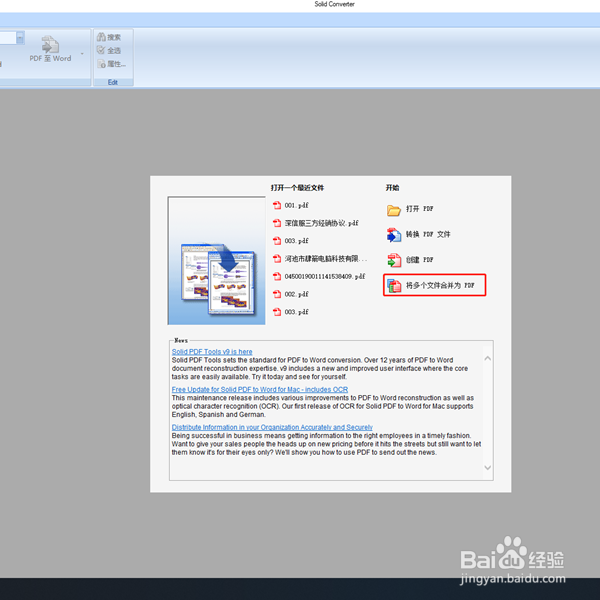The width and height of the screenshot is (600, 600).
Task: Open recent file 001.pdf
Action: pos(296,205)
